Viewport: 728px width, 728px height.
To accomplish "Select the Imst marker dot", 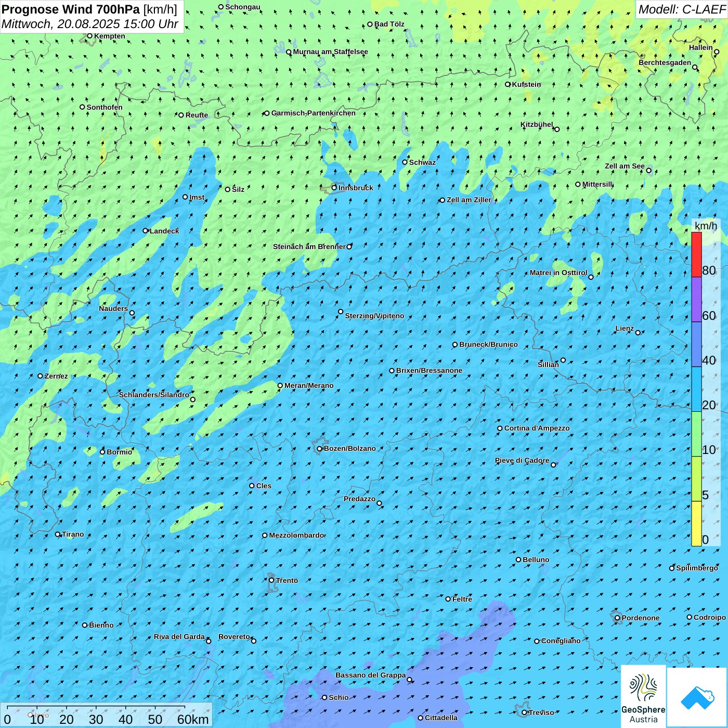I will [x=185, y=197].
